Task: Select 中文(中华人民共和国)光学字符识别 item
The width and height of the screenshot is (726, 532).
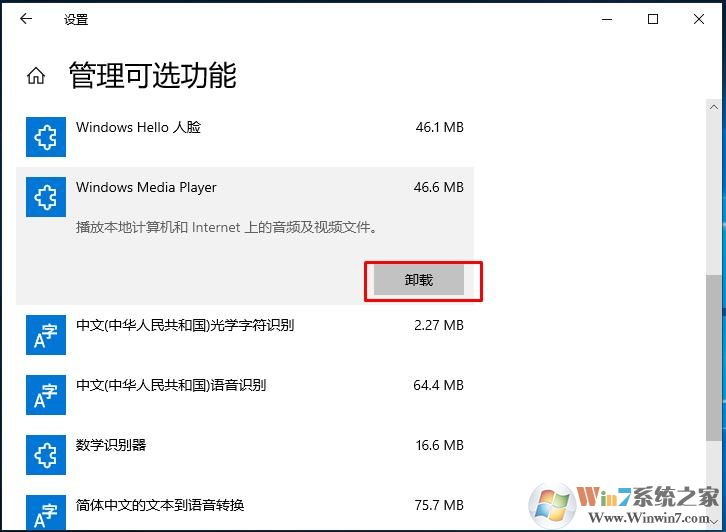Action: (x=185, y=325)
